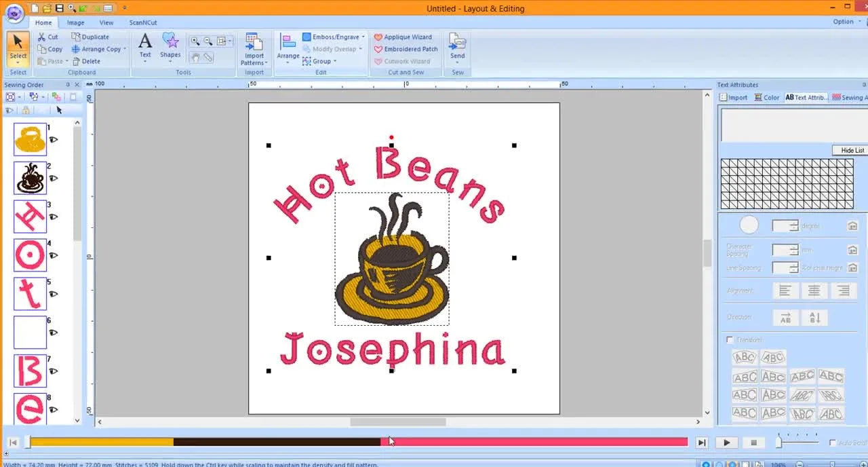The image size is (868, 467).
Task: Play the stitch simulation
Action: [727, 443]
